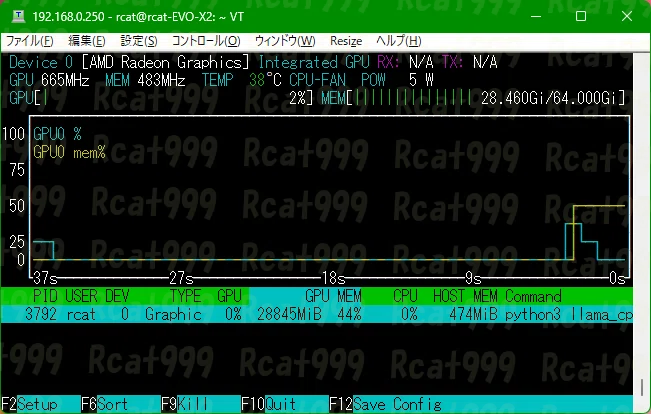The width and height of the screenshot is (651, 414).
Task: Click the '50' y-axis label
Action: 17,206
